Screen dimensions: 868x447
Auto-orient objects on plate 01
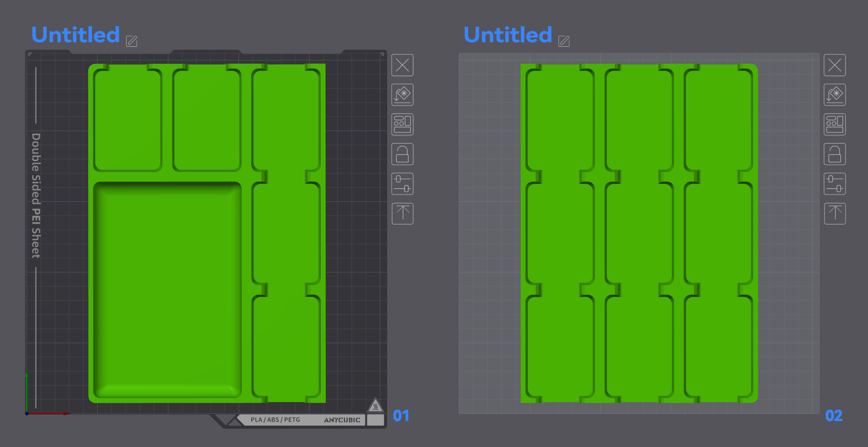coord(402,95)
